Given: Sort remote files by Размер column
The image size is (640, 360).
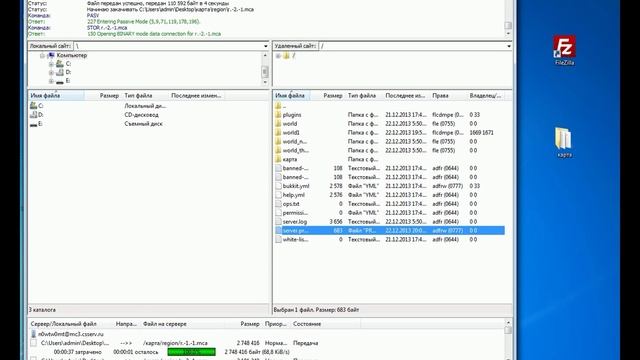Looking at the screenshot, I should point(328,96).
